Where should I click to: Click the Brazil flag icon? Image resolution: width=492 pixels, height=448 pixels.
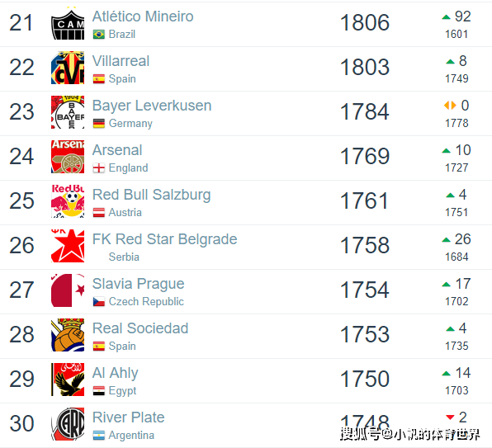pos(99,34)
